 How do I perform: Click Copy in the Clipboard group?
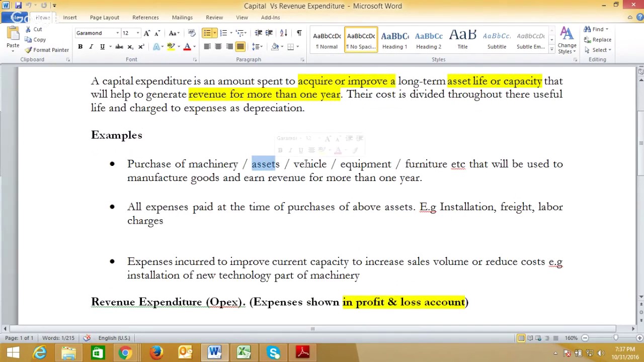point(35,40)
